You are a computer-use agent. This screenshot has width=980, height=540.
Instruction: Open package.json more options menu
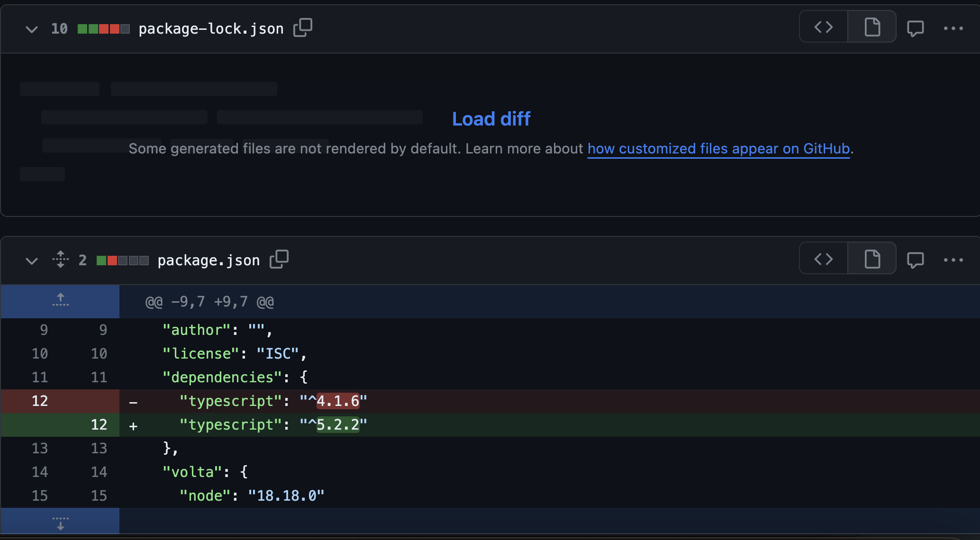pyautogui.click(x=953, y=260)
